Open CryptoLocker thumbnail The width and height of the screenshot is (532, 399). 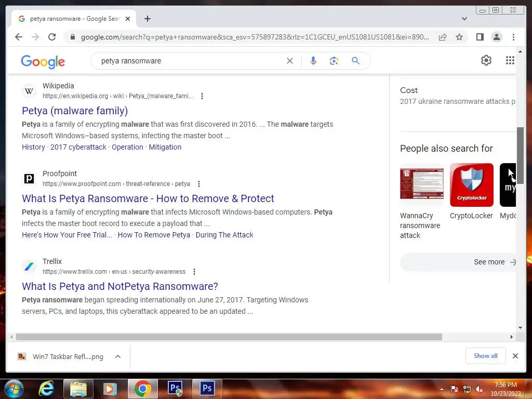point(472,185)
